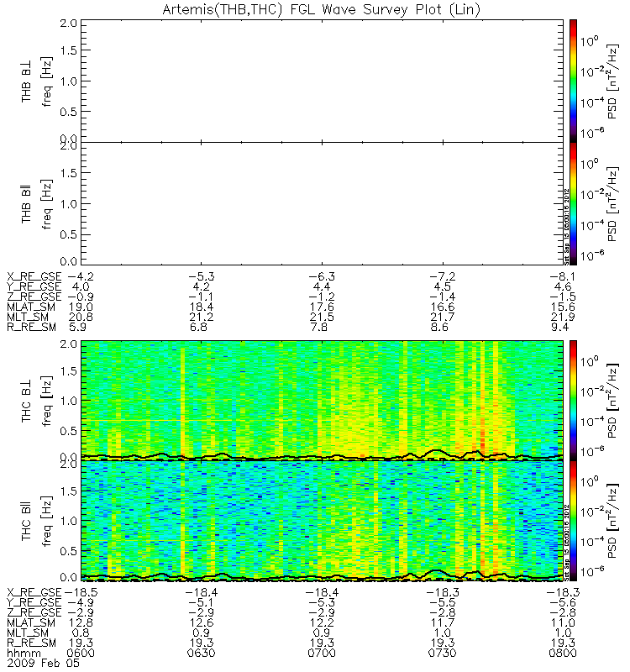Click the THB radius value '8.6'
This screenshot has height=672, width=630.
point(439,328)
